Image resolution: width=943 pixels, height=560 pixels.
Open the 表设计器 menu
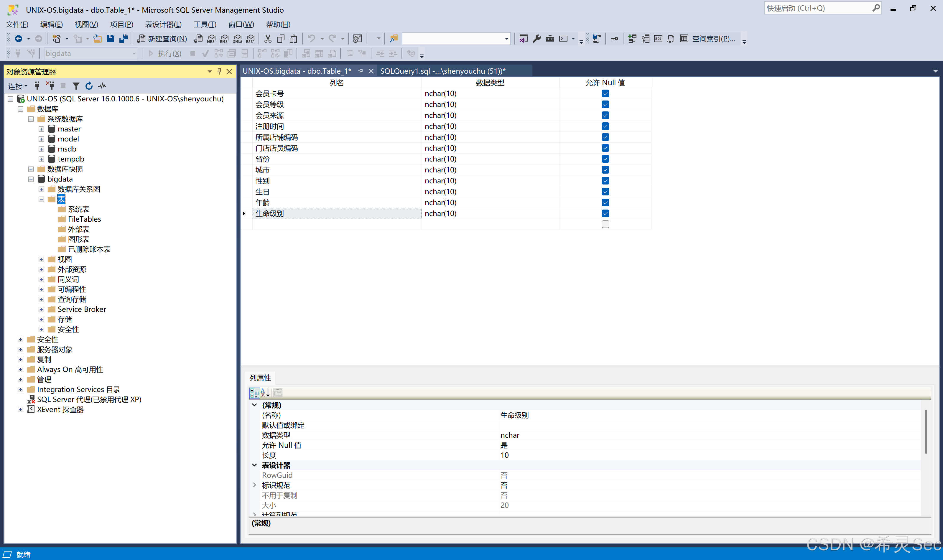click(163, 24)
